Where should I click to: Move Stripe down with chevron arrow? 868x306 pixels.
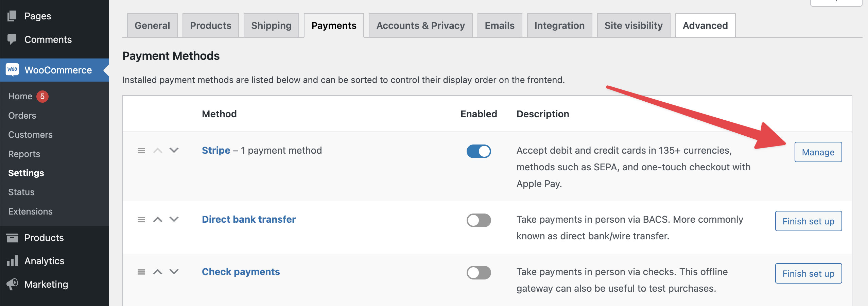174,150
